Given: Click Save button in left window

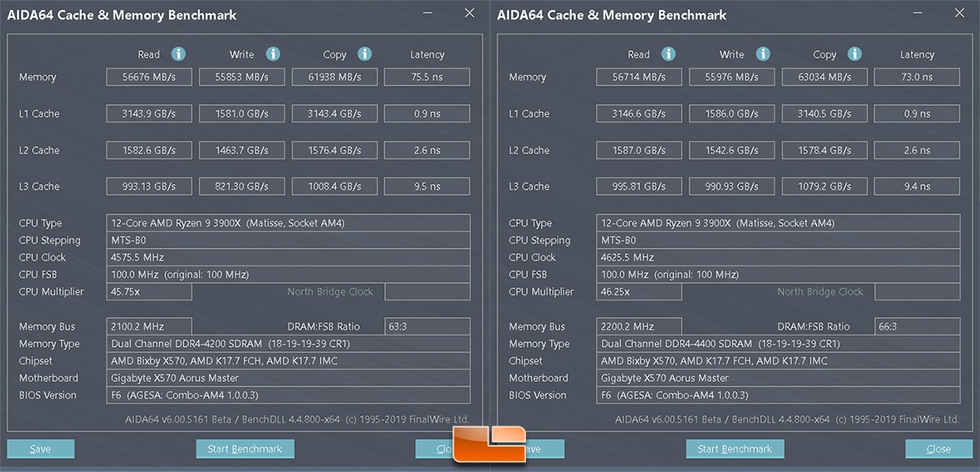Looking at the screenshot, I should tap(41, 448).
